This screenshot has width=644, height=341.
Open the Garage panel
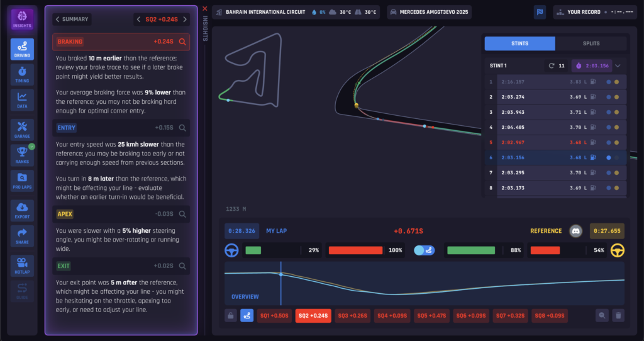tap(22, 130)
